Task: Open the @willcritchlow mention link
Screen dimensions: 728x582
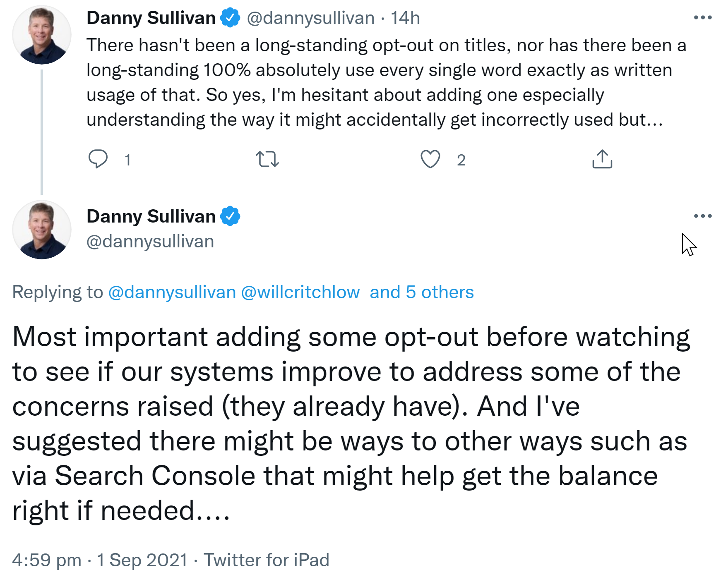Action: [300, 292]
